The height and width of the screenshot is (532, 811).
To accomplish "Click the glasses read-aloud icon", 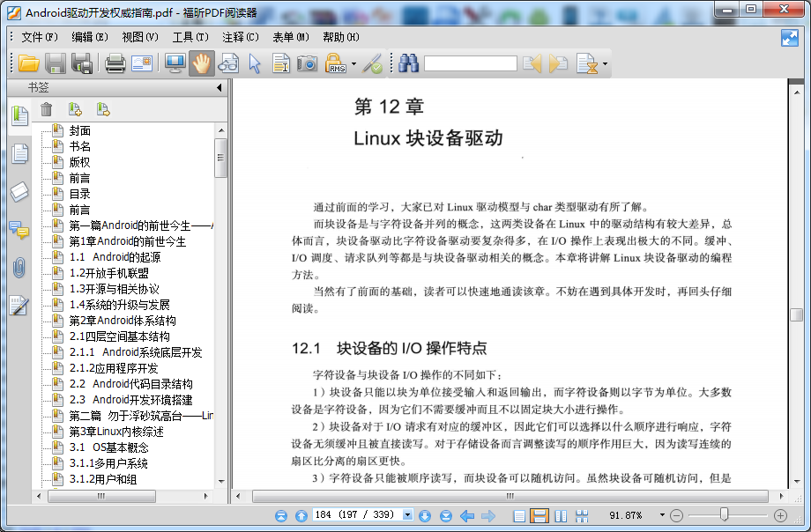I will 228,63.
